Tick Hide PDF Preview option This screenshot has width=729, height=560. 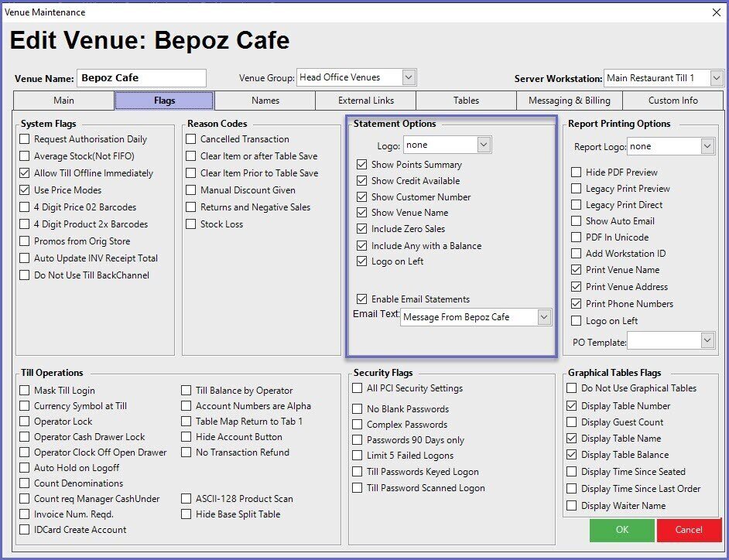click(577, 172)
